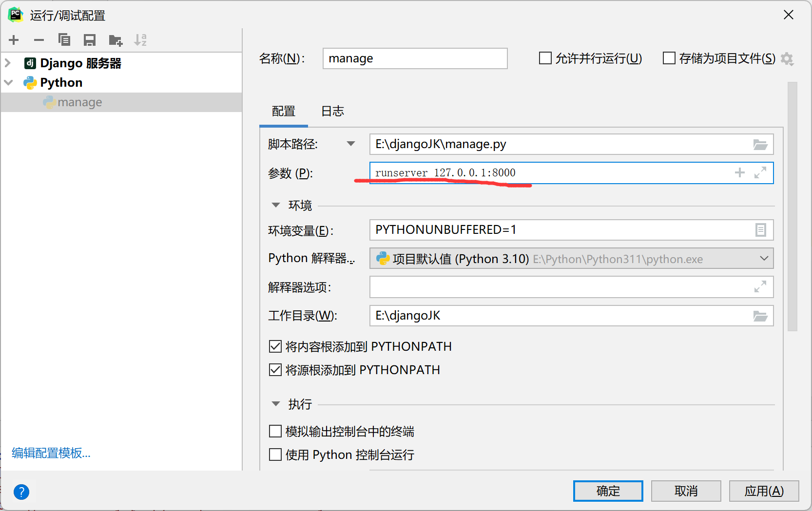Enable run with Python Console
Screen dimensions: 812x511
coord(275,454)
